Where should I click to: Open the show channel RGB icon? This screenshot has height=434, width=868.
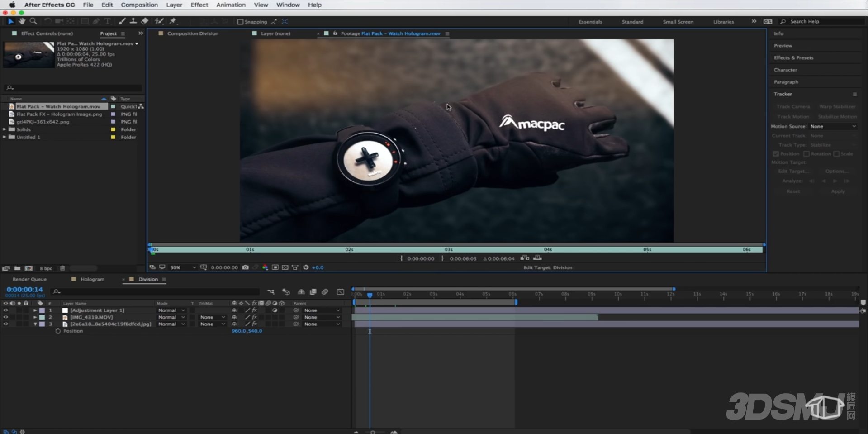(265, 267)
